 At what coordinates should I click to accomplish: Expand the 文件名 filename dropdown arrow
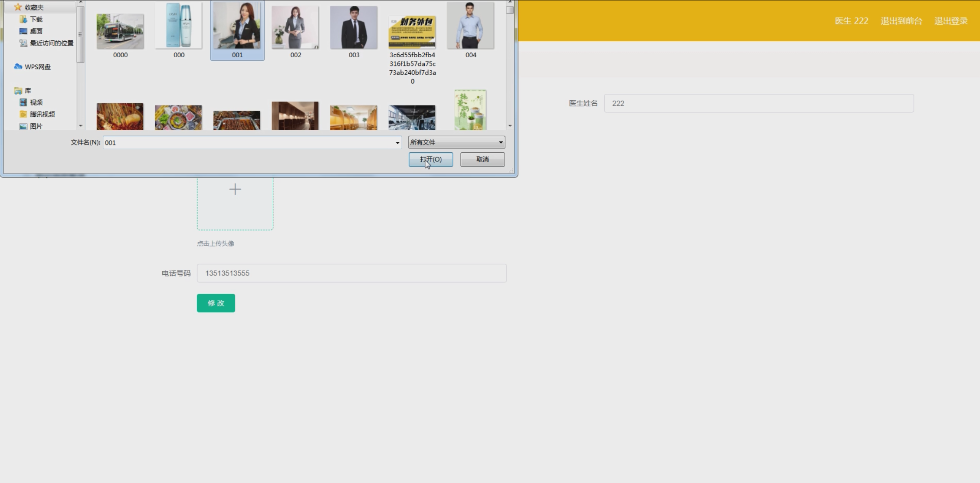tap(397, 143)
